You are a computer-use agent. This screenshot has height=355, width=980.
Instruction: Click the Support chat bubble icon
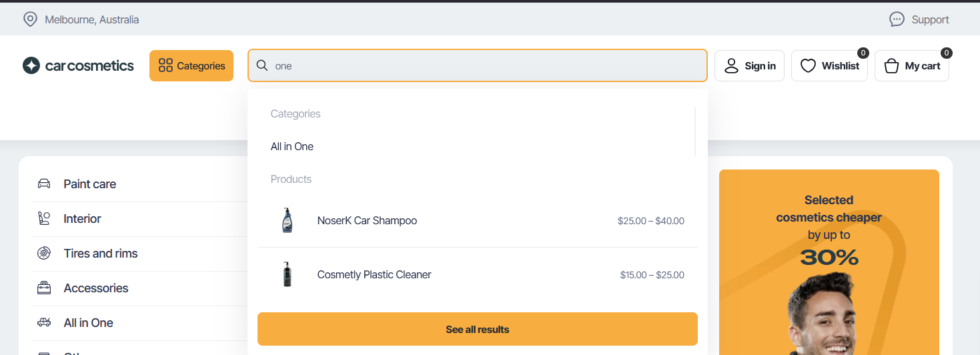897,19
